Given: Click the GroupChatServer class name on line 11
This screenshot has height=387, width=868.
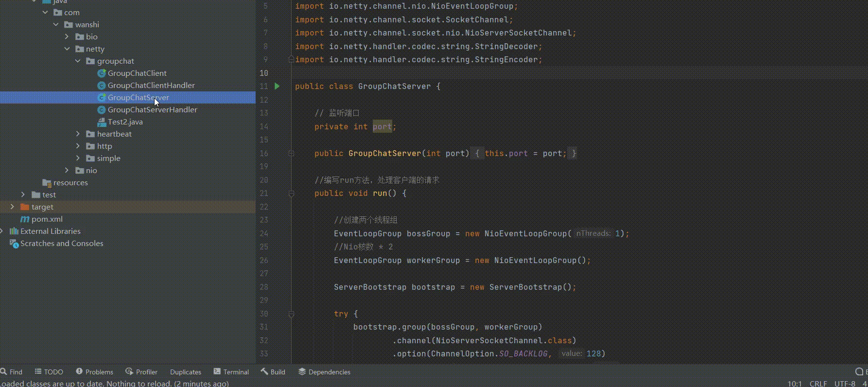Looking at the screenshot, I should pos(394,86).
